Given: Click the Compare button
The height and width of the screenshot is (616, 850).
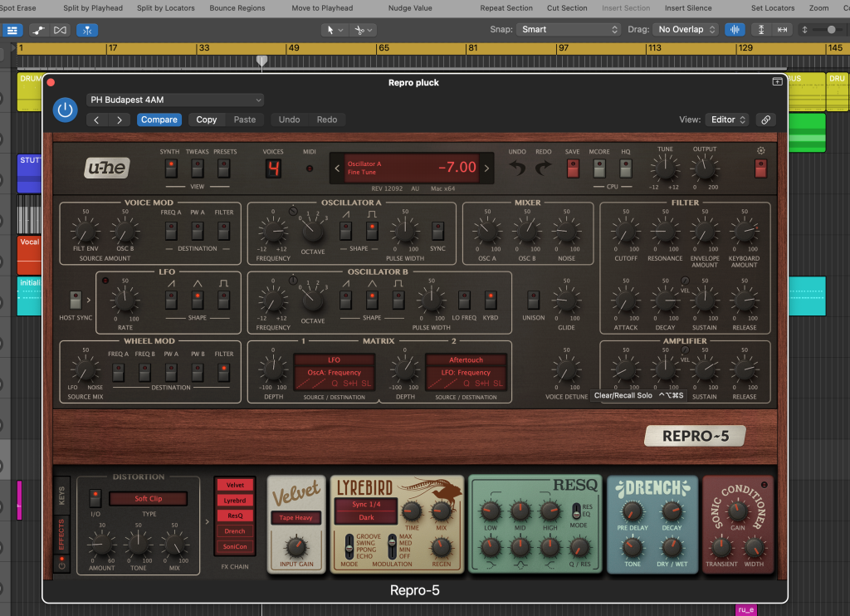Looking at the screenshot, I should [x=159, y=120].
